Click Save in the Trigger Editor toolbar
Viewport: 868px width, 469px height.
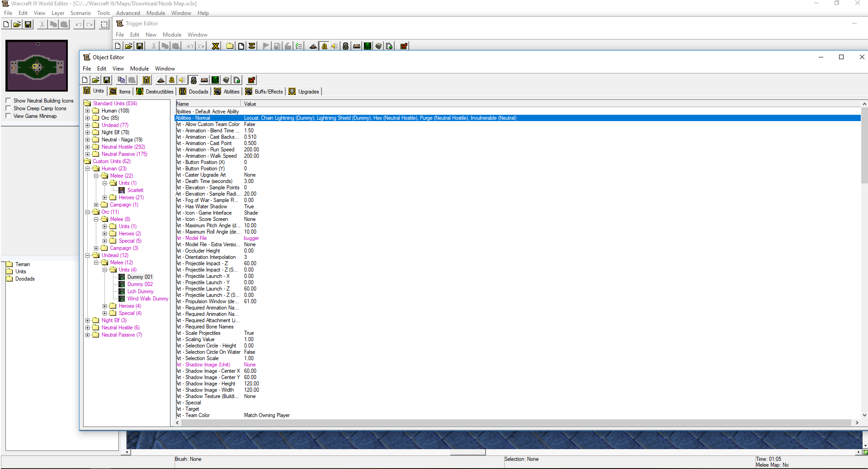140,46
